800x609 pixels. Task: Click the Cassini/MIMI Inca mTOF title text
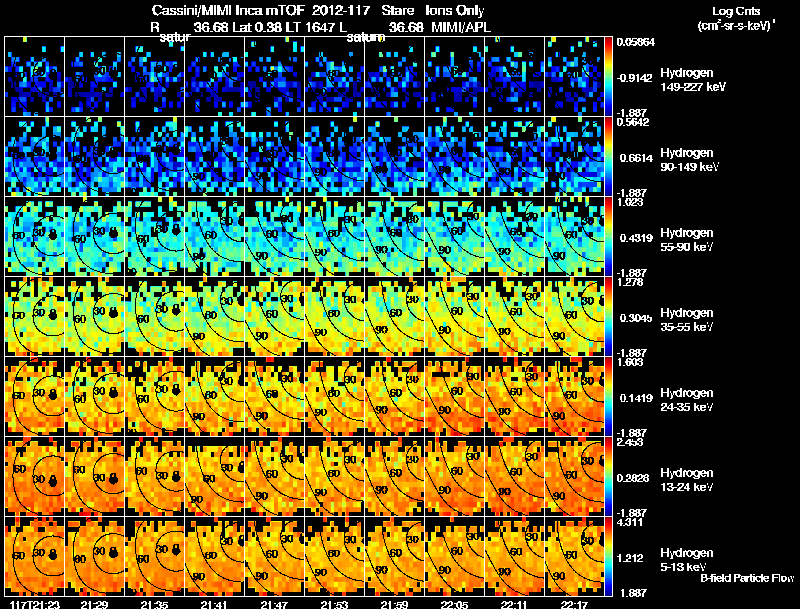pyautogui.click(x=228, y=11)
